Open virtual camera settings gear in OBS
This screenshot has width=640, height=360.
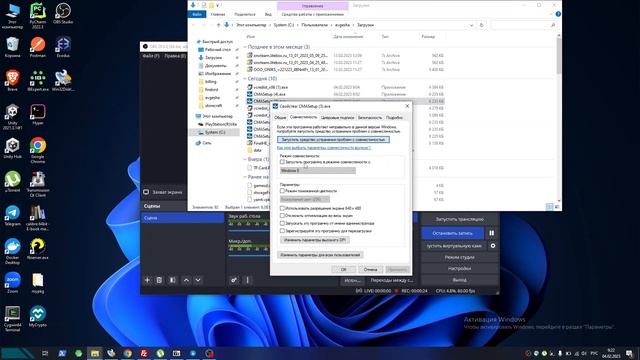pyautogui.click(x=493, y=246)
